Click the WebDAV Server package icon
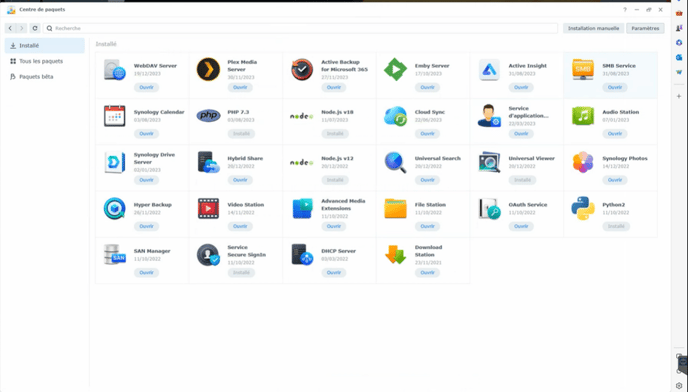This screenshot has height=392, width=688. [x=115, y=69]
